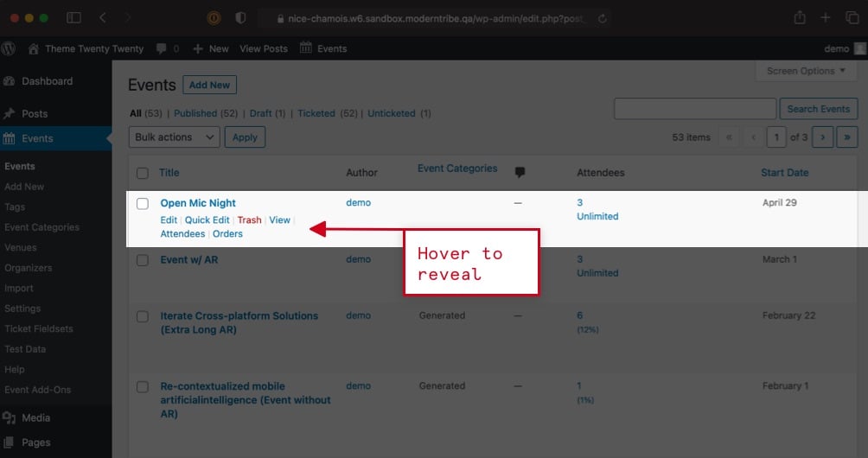Open the Event w/ AR event title
Image resolution: width=868 pixels, height=458 pixels.
pyautogui.click(x=189, y=260)
